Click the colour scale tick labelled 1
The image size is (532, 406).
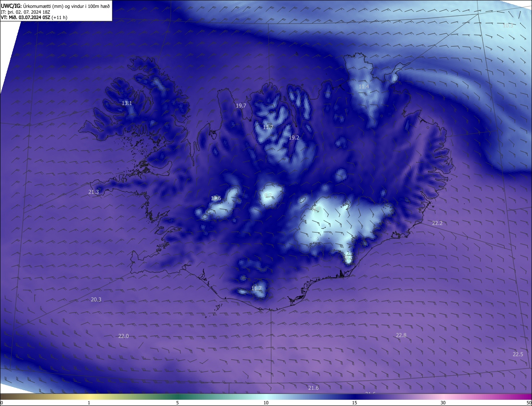pyautogui.click(x=89, y=403)
